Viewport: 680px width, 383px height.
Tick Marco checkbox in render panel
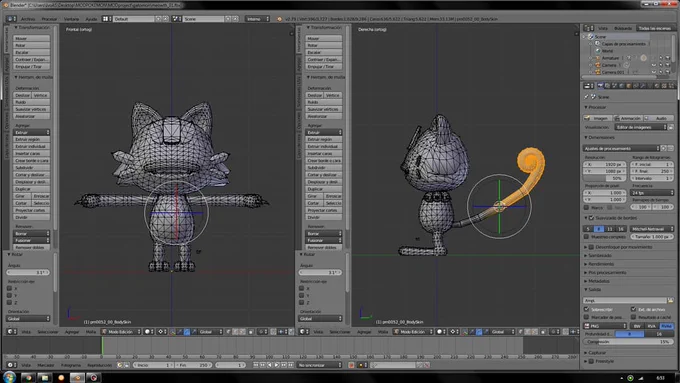point(586,207)
